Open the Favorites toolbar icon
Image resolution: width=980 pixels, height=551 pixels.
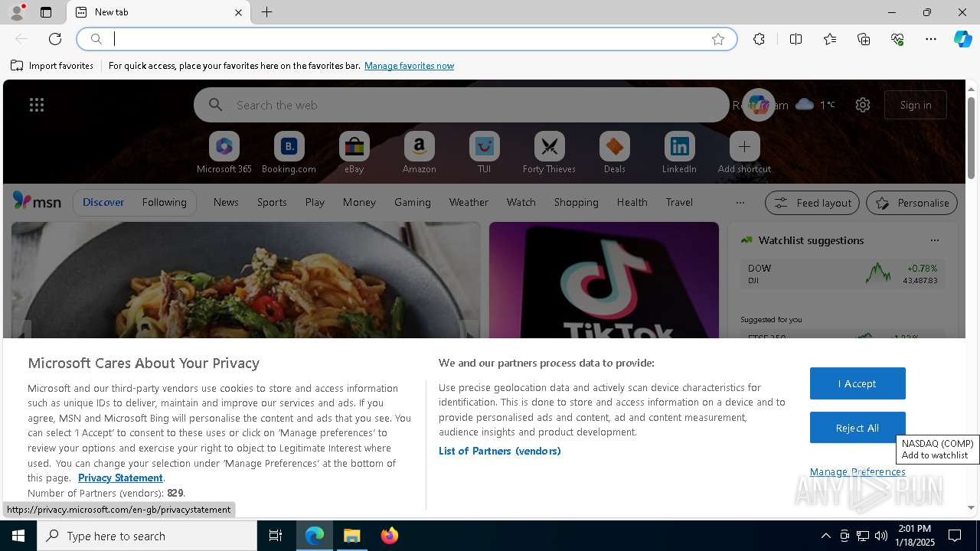pyautogui.click(x=830, y=39)
